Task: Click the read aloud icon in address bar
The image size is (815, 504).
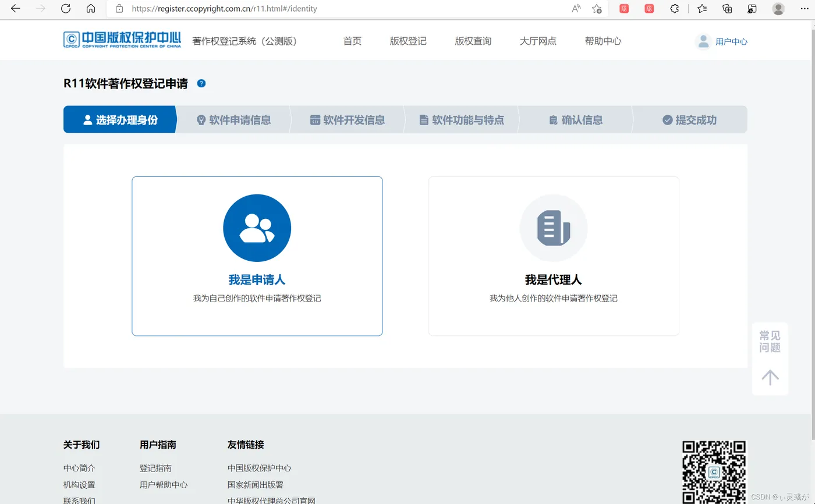Action: [x=576, y=9]
